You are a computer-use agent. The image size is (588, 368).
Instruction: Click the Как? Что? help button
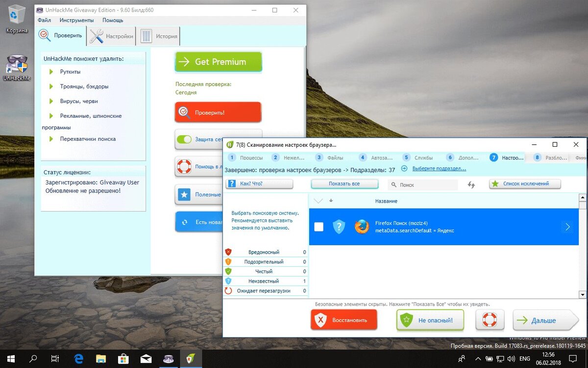259,184
